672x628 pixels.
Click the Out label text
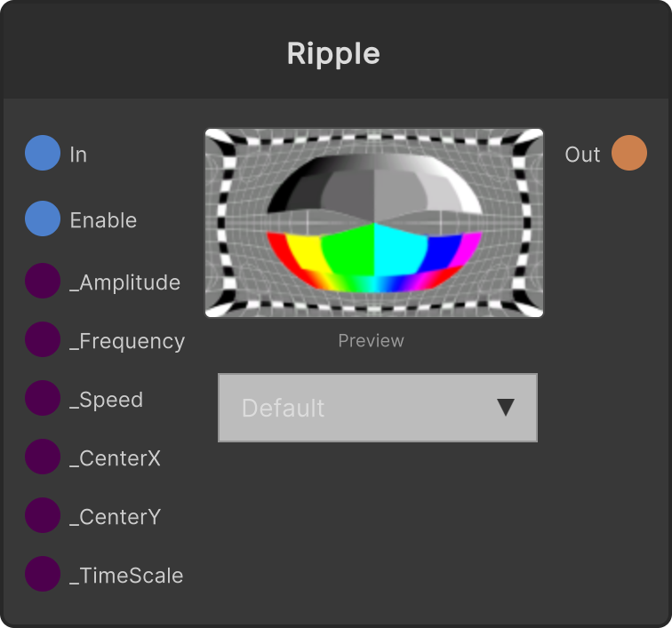[x=582, y=155]
